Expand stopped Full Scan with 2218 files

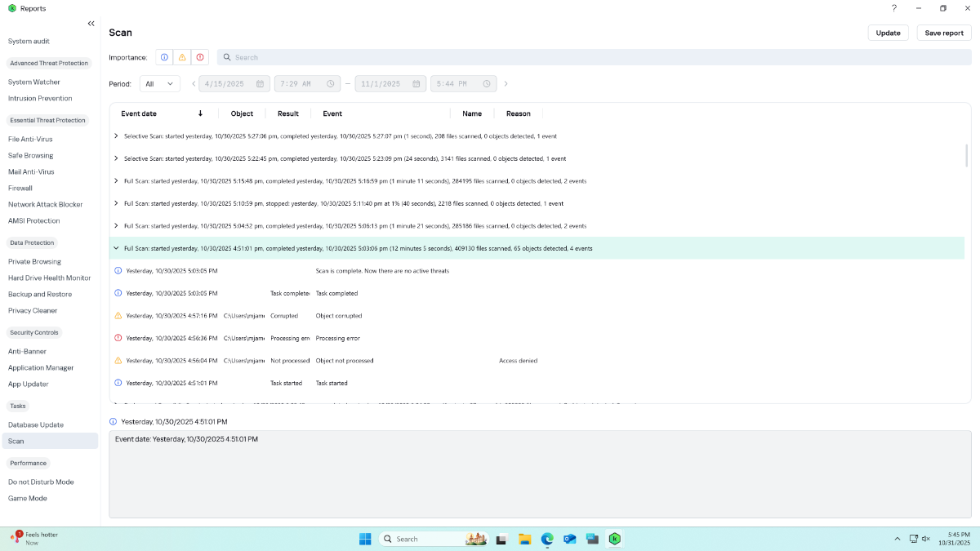(x=116, y=203)
